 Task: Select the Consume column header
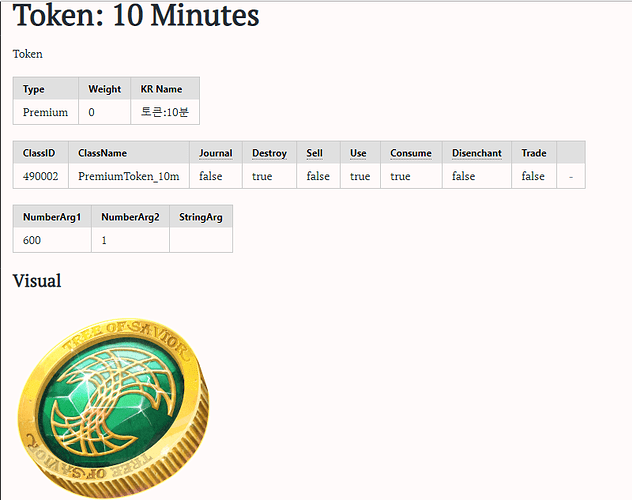(x=410, y=153)
